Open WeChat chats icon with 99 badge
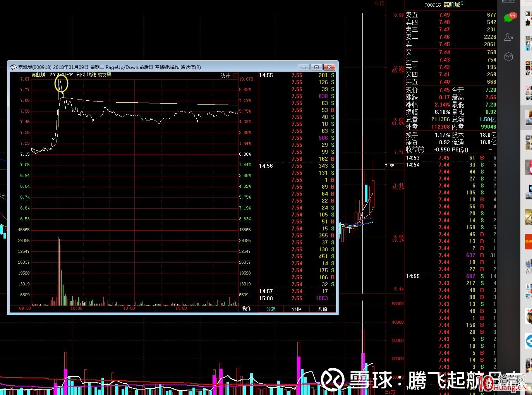Image resolution: width=532 pixels, height=395 pixels. click(510, 17)
